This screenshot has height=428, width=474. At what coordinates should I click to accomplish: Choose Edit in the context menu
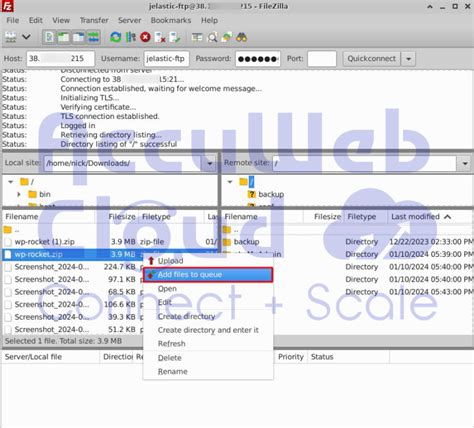(x=208, y=302)
